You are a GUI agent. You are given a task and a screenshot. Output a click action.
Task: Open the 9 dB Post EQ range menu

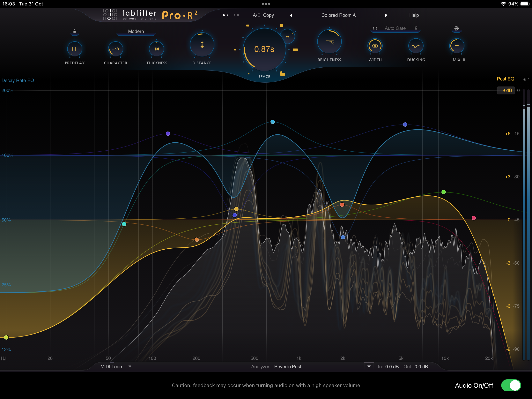[506, 90]
